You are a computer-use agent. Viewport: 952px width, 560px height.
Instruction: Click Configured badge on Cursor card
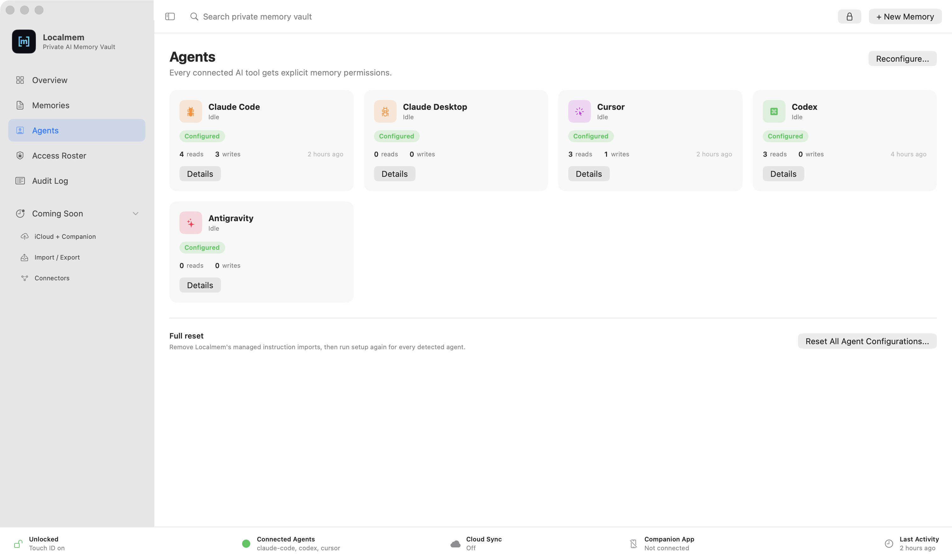coord(591,136)
